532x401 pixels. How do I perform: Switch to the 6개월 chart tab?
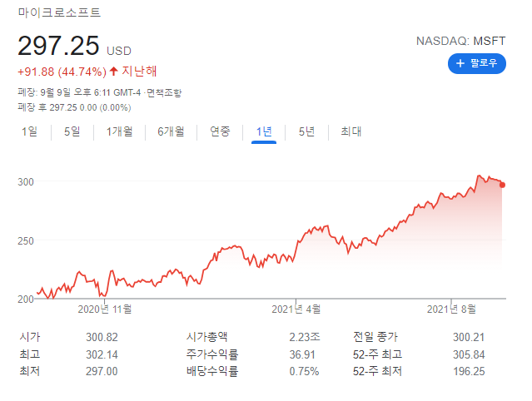171,131
